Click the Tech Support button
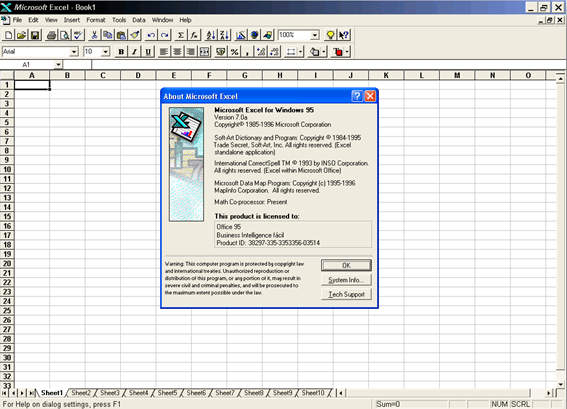 346,294
